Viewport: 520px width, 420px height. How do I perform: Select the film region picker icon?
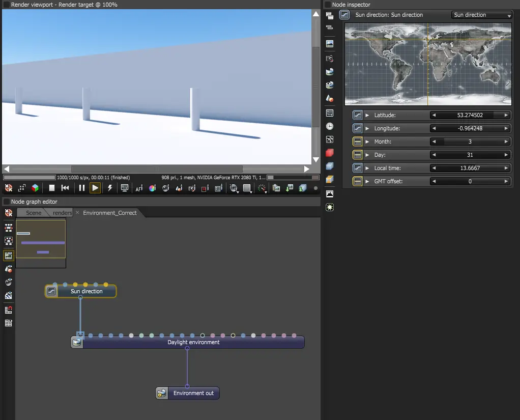219,188
